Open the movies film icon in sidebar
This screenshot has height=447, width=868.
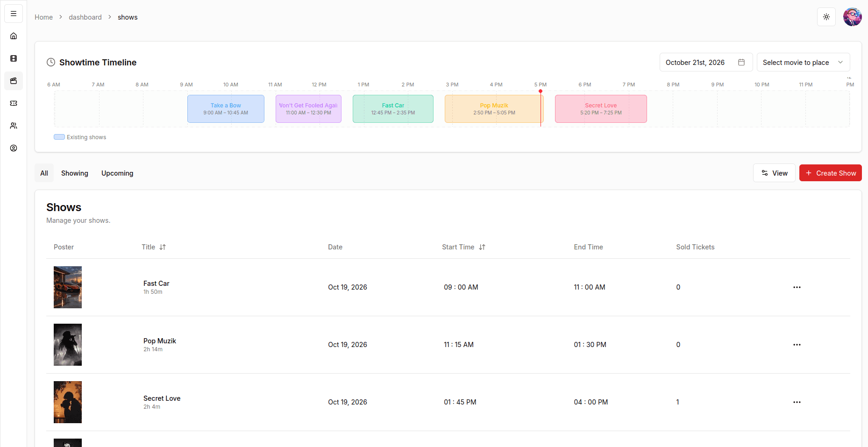click(x=14, y=58)
